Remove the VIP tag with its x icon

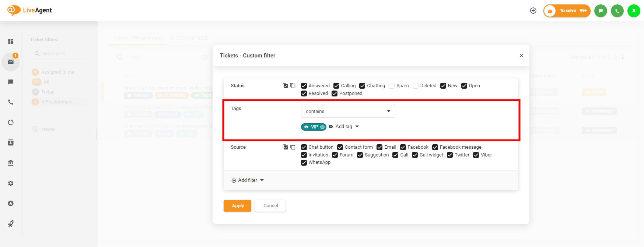(x=322, y=127)
